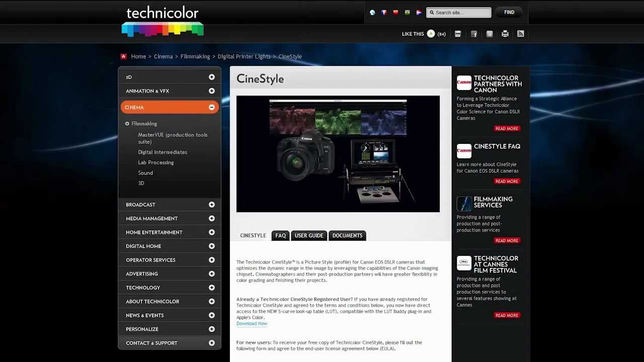Expand the Contact & Support section

coord(212,343)
